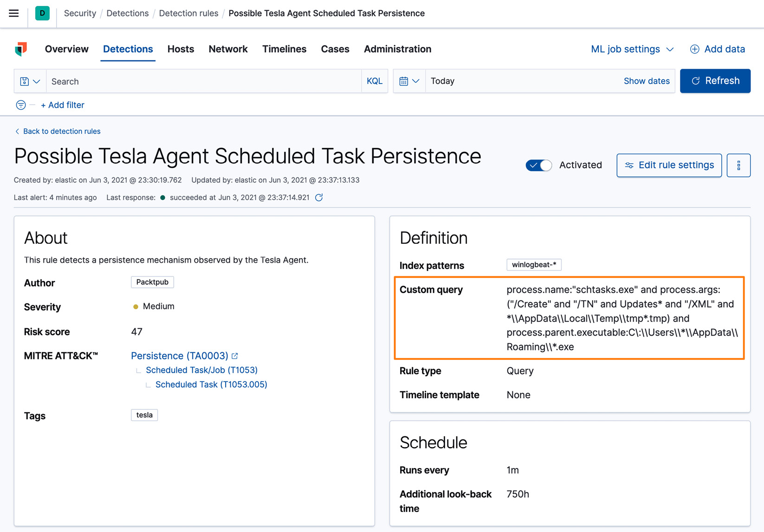The image size is (764, 532).
Task: Click the green D space avatar
Action: pos(42,13)
